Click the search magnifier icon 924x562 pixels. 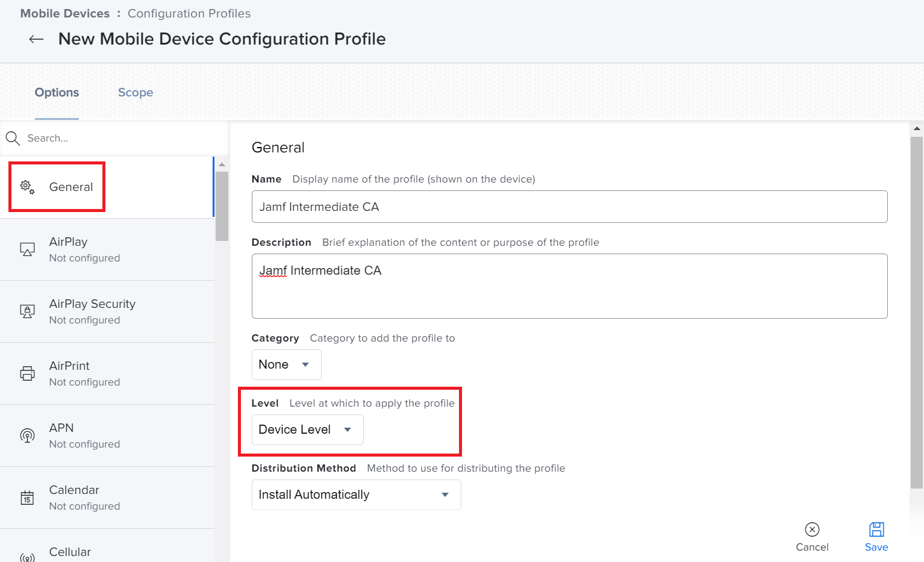13,139
